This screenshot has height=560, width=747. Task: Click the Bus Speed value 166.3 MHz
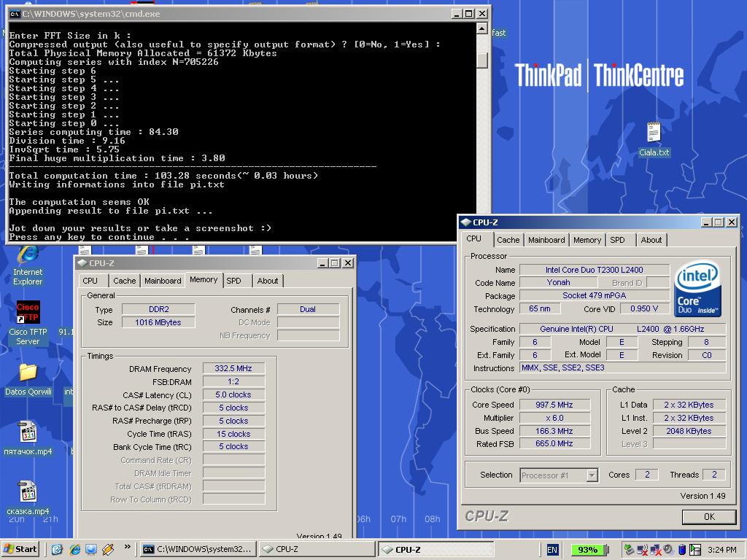tap(554, 431)
